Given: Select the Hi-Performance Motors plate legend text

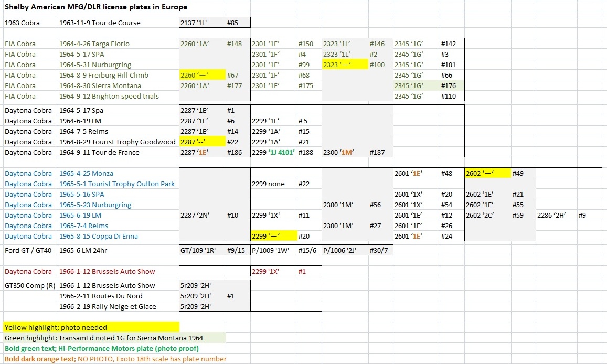Looking at the screenshot, I should pos(101,349).
